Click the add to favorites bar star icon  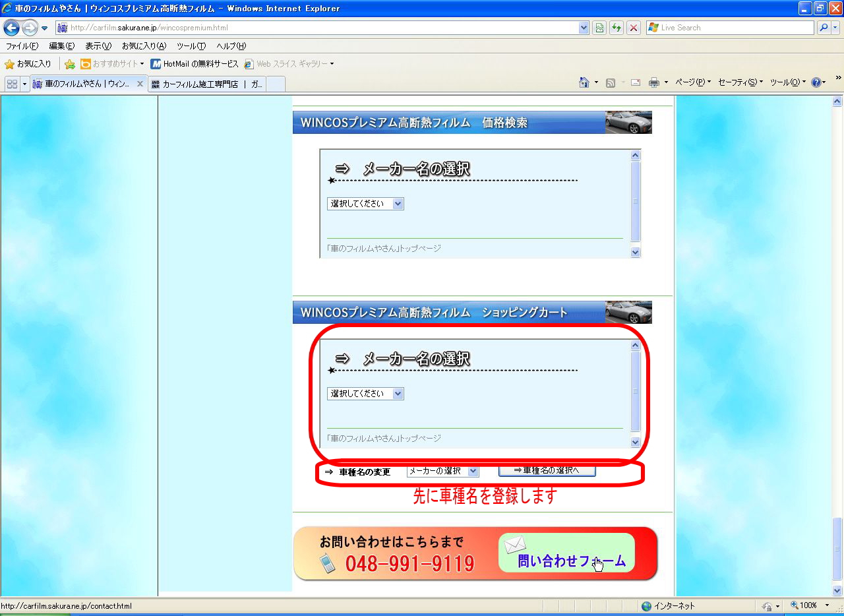70,64
